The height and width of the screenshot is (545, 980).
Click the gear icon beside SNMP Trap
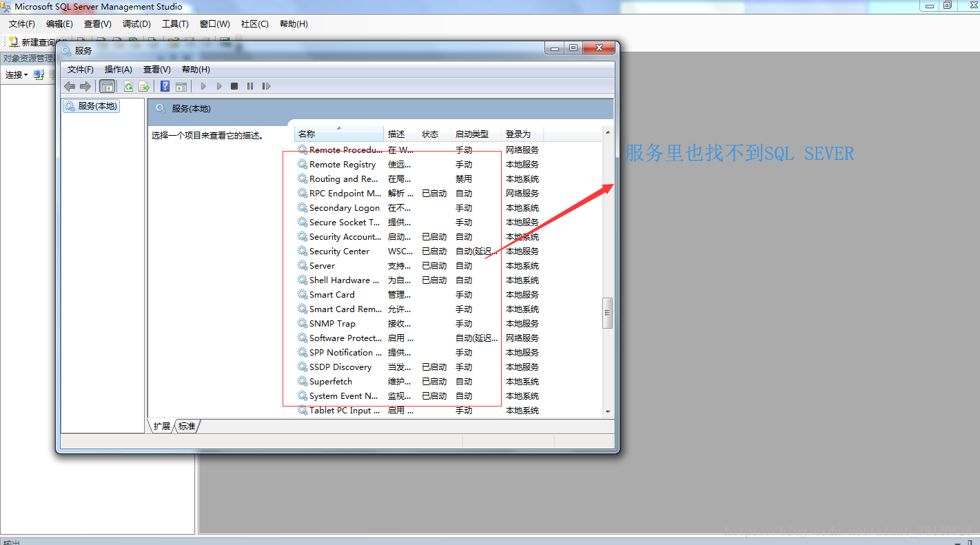click(302, 323)
